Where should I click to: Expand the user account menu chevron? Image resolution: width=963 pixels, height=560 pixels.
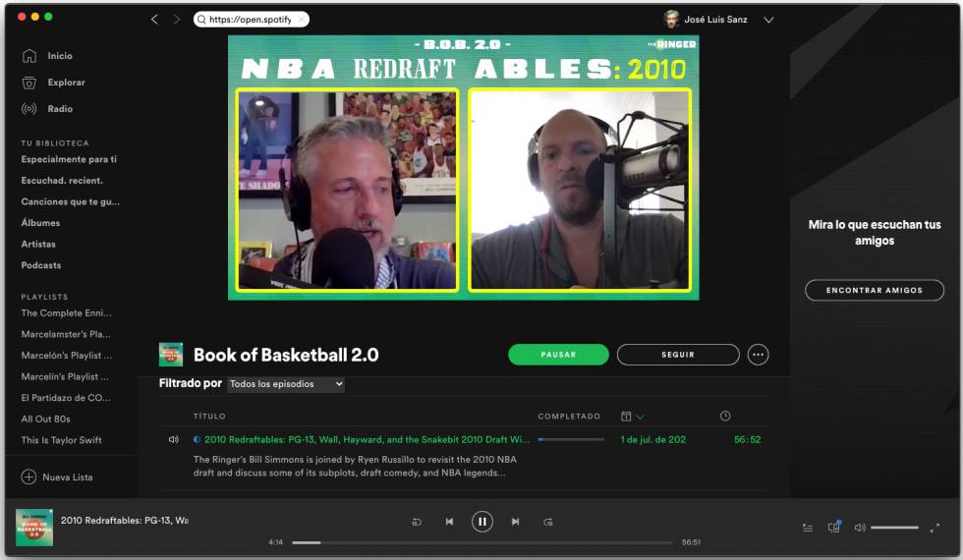pos(768,20)
